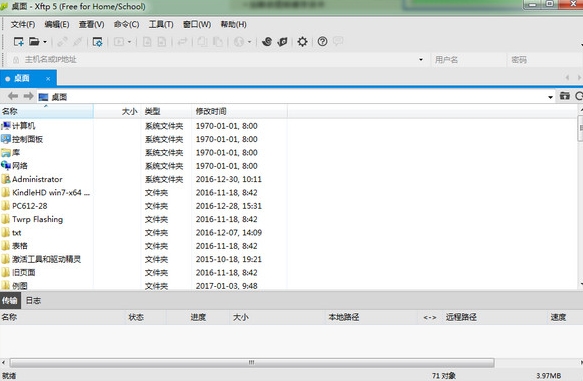Screen dimensions: 583x381
Task: Click the Help question mark icon
Action: [x=322, y=42]
